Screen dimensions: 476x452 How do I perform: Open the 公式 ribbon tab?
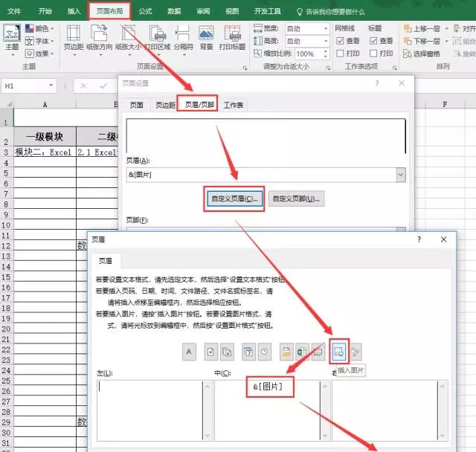[x=145, y=11]
